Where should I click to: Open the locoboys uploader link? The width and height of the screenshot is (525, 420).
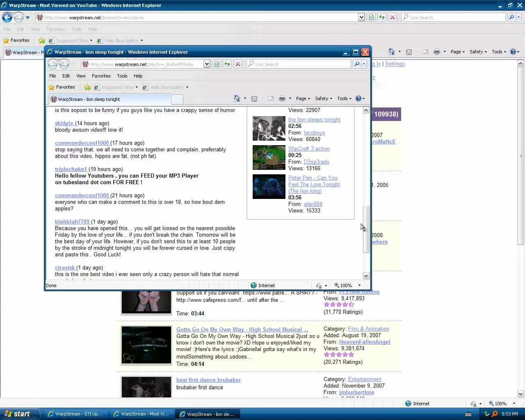[x=314, y=132]
